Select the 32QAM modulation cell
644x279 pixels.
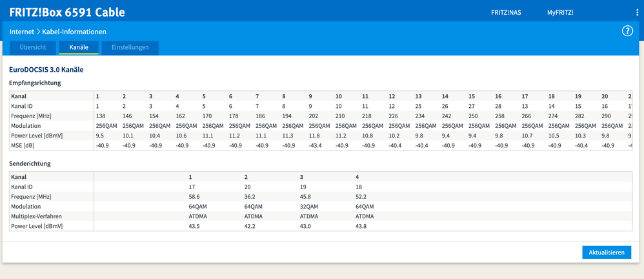point(309,206)
